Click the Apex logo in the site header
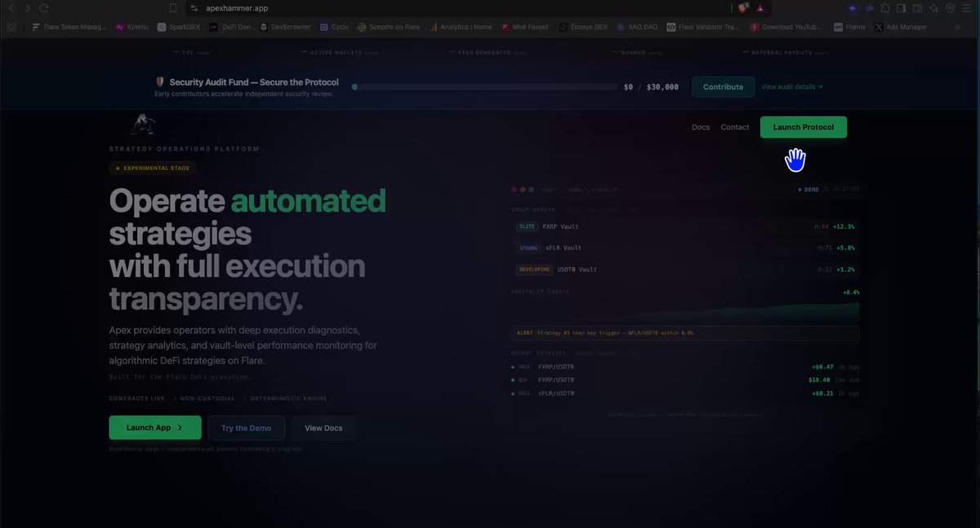The image size is (980, 528). click(x=144, y=124)
